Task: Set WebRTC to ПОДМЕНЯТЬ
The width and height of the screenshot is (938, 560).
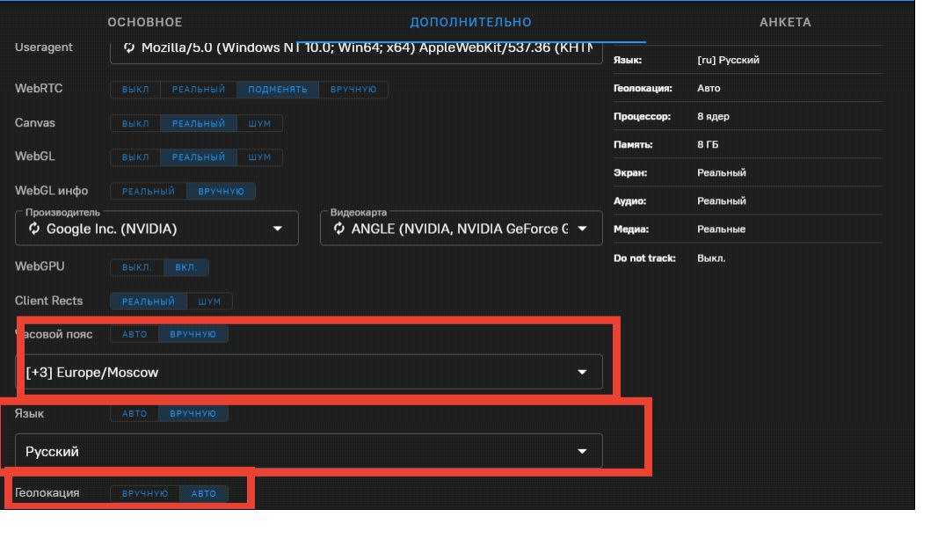Action: tap(278, 89)
